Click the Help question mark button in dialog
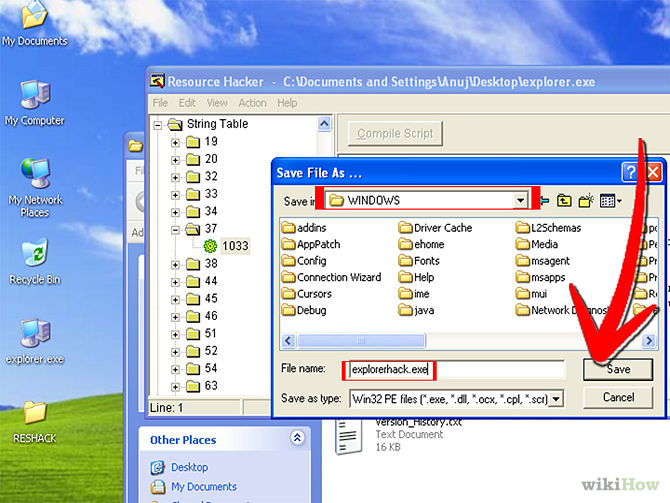Image resolution: width=670 pixels, height=503 pixels. pyautogui.click(x=630, y=173)
